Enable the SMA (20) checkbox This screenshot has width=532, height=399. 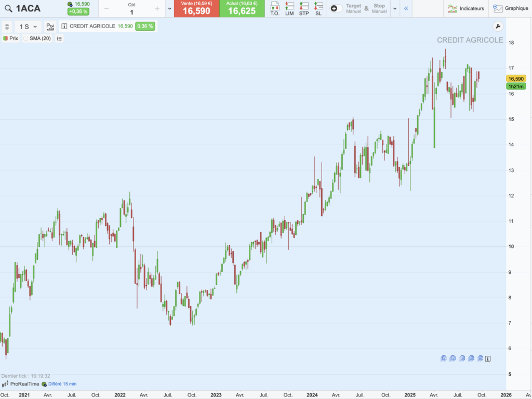[x=26, y=38]
